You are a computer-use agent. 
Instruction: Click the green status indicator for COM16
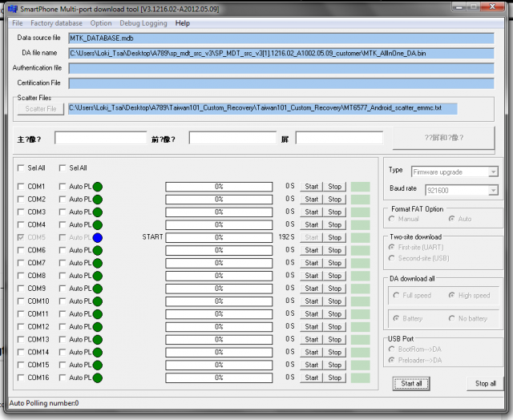coord(98,378)
